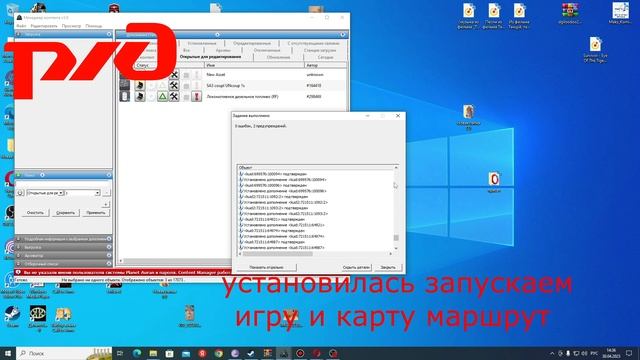Image resolution: width=640 pixels, height=360 pixels.
Task: Open the Помощь menu
Action: click(x=94, y=26)
